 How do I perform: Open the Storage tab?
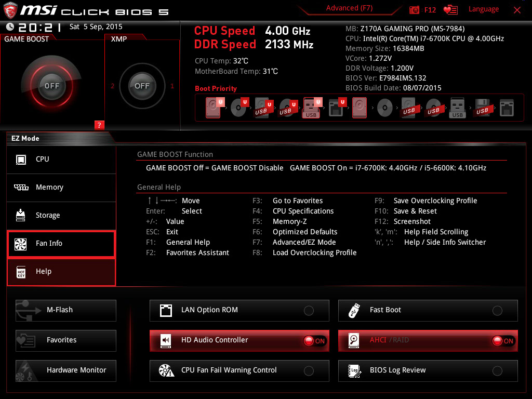[61, 216]
